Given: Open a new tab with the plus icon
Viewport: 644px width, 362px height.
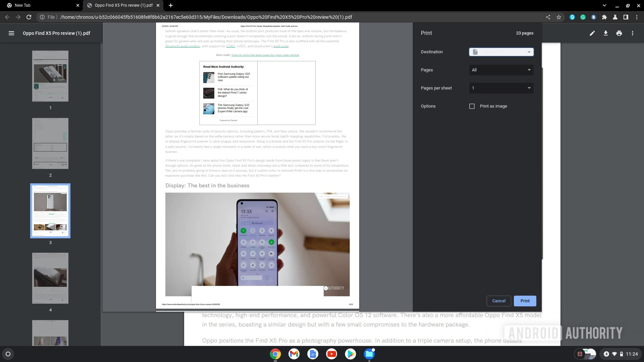Looking at the screenshot, I should coord(171,5).
